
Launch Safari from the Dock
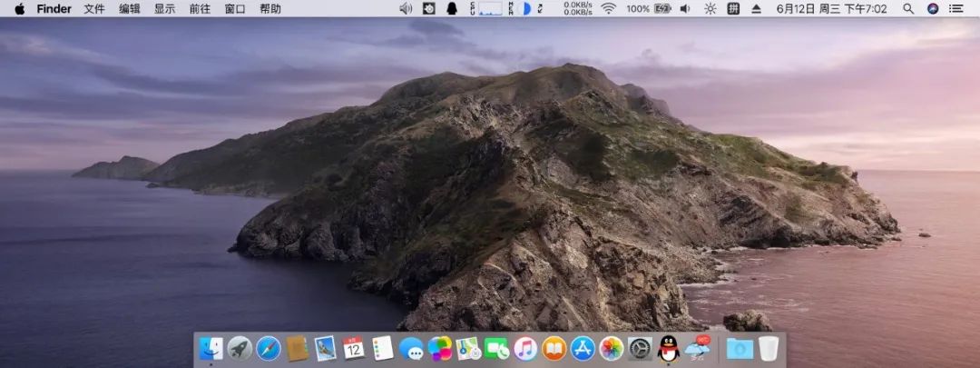click(268, 349)
